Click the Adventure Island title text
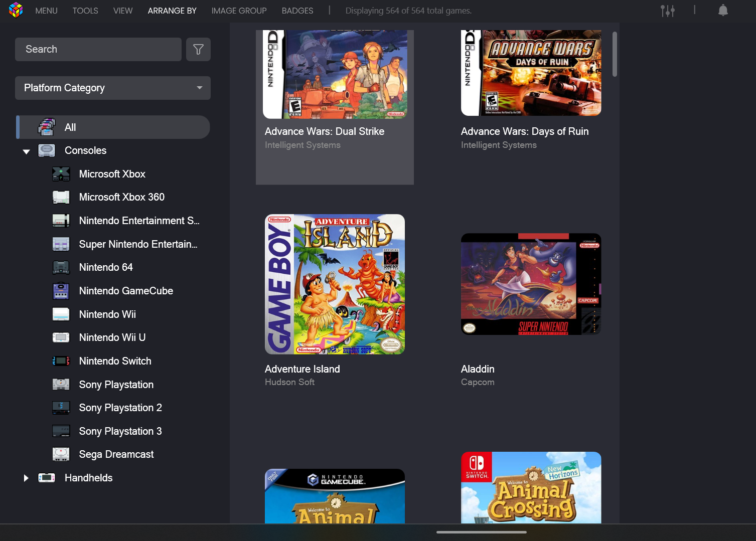This screenshot has height=541, width=756. coord(302,369)
